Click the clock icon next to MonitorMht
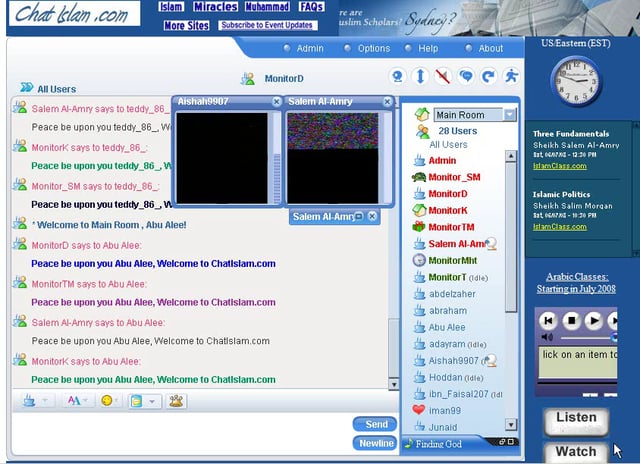This screenshot has height=464, width=640. point(419,260)
